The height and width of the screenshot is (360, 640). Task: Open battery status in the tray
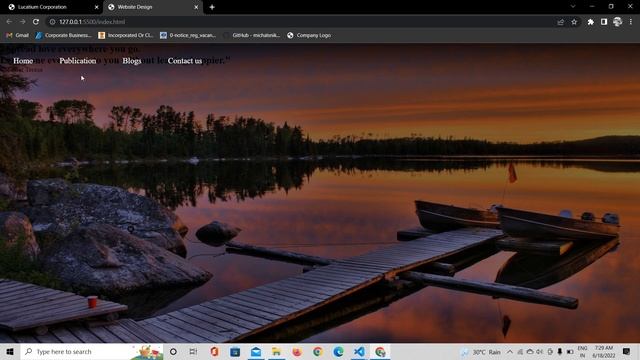570,352
